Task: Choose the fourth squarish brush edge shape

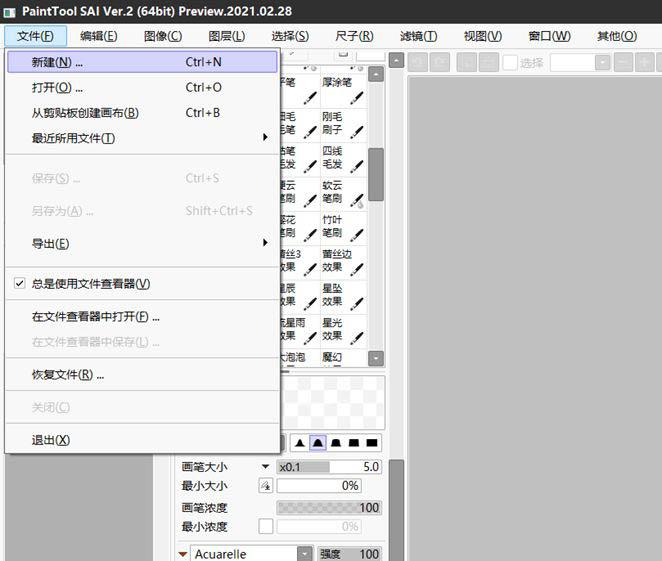Action: click(x=354, y=443)
